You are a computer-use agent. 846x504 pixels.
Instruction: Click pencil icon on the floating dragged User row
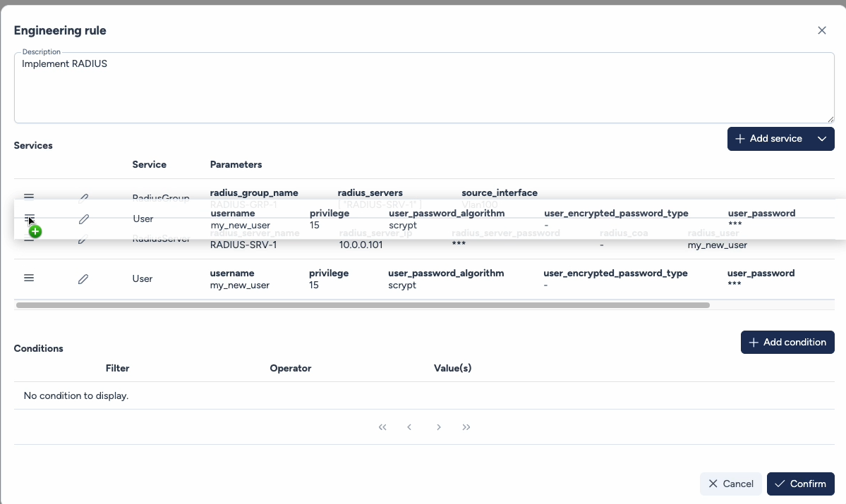[83, 219]
